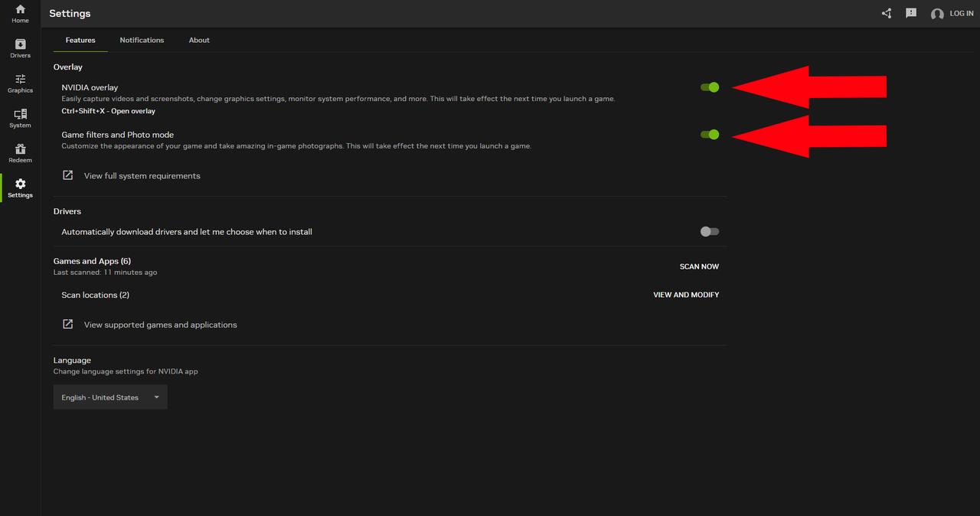Click the Game filters and Photo mode label

[x=117, y=135]
